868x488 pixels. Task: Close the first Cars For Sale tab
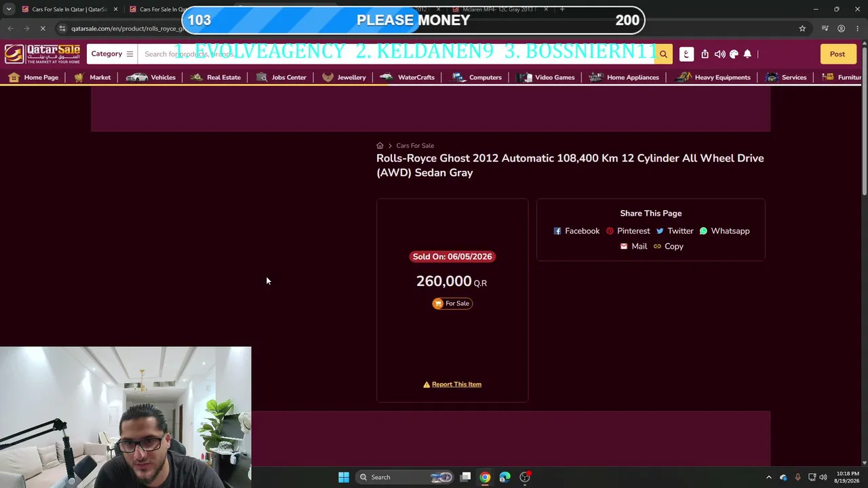point(115,9)
